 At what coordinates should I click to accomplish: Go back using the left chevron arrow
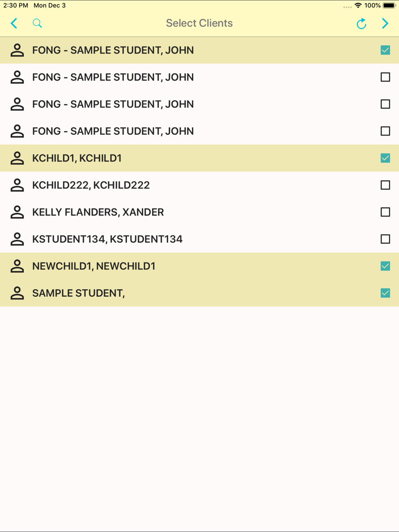(x=14, y=24)
